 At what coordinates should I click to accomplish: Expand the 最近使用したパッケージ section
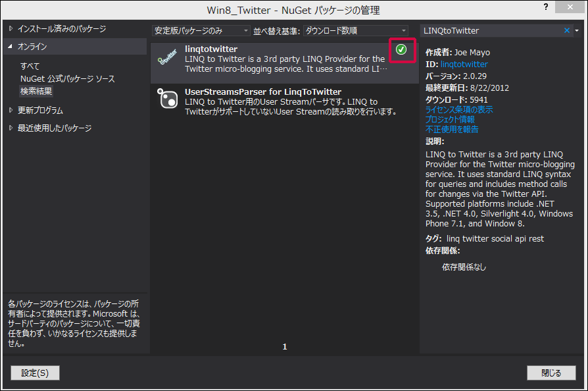pos(11,128)
